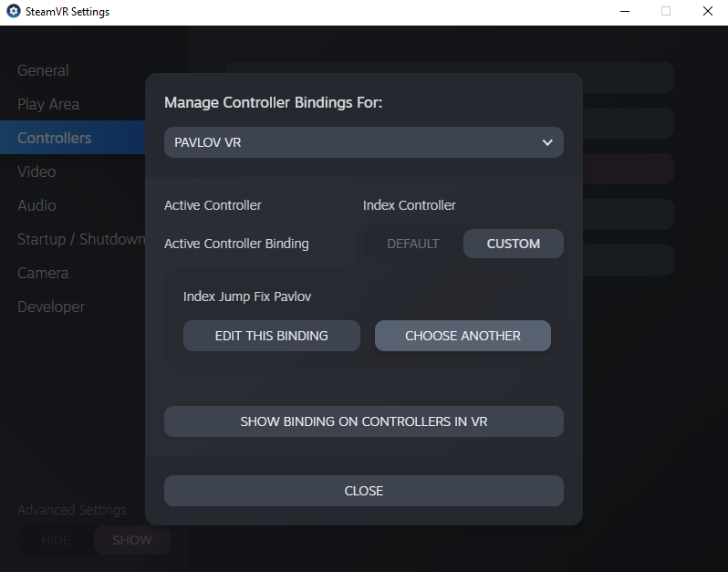Select the Controllers sidebar tab
The height and width of the screenshot is (572, 728).
(x=55, y=138)
